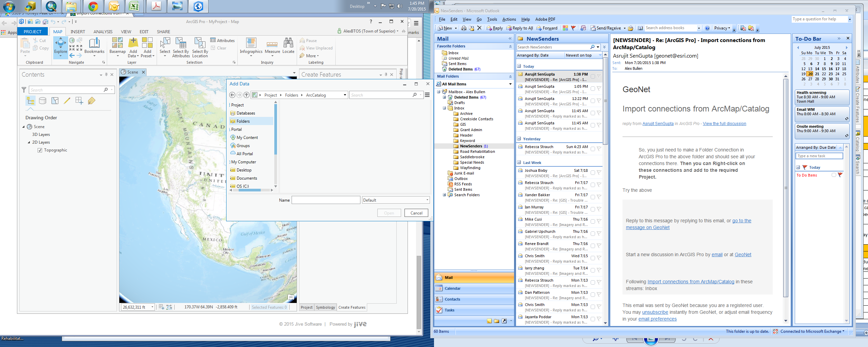Click List By Editing pencil icon in Contents
Viewport: 868px width, 347px height.
pos(67,101)
